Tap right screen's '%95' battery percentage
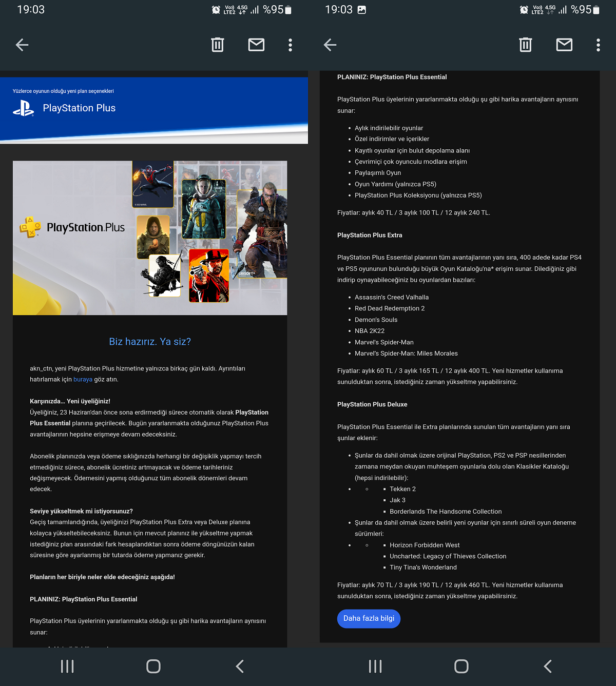Image resolution: width=616 pixels, height=686 pixels. tap(581, 10)
